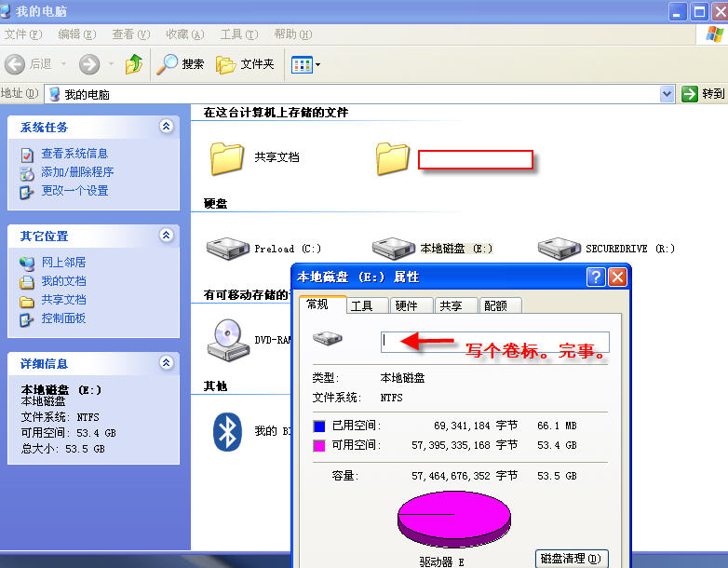Click the magenta free space color square
The image size is (728, 568).
(x=319, y=446)
